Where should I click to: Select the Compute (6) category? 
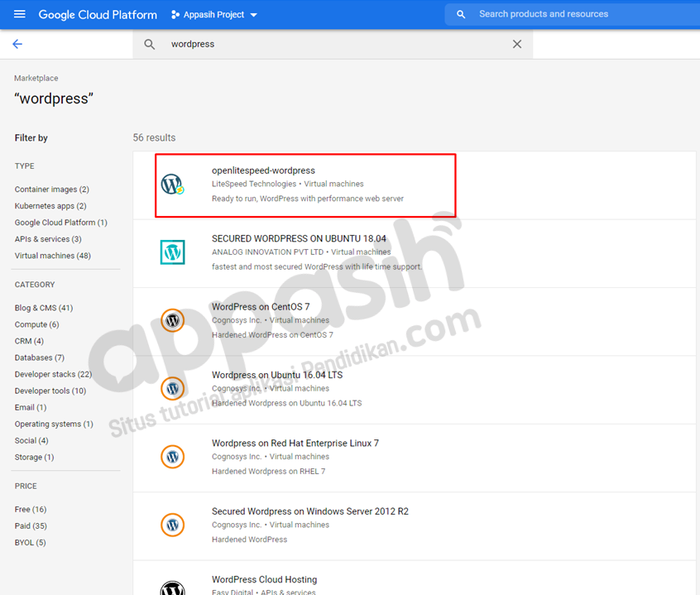(x=36, y=324)
